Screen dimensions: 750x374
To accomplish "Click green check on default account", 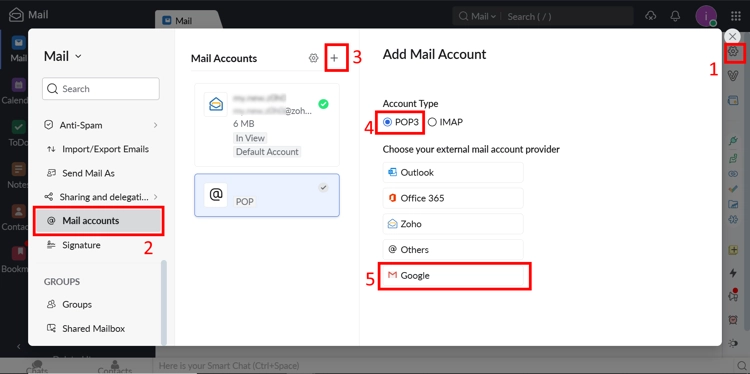I will coord(323,104).
